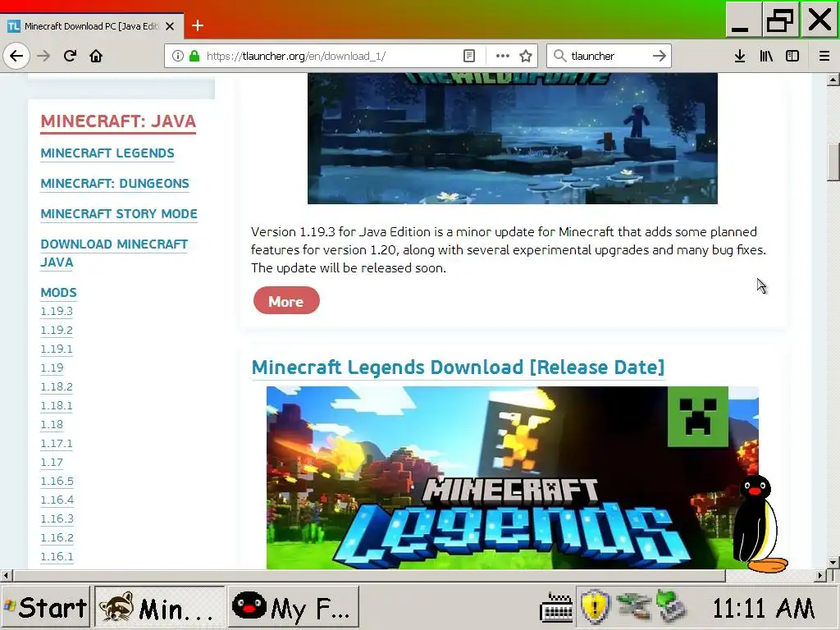
Task: Select mods version 1.17.1
Action: pyautogui.click(x=57, y=444)
